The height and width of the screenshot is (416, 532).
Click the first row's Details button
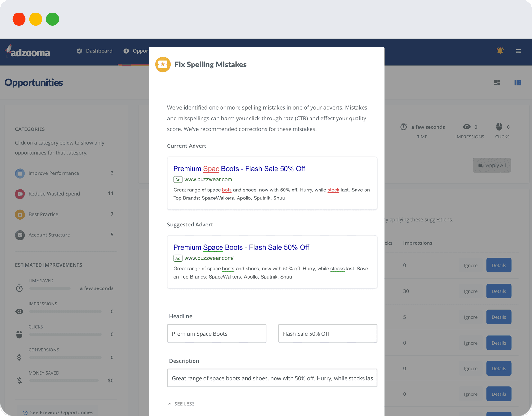point(499,265)
